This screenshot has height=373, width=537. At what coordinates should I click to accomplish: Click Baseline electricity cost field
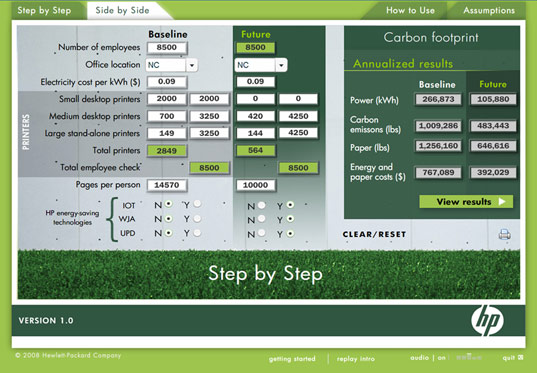click(167, 82)
